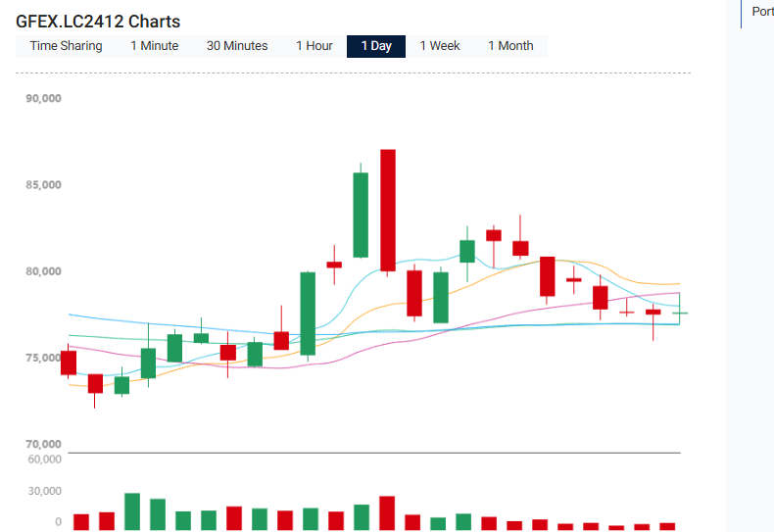Click the 80,000 price axis label
This screenshot has width=774, height=532.
tap(43, 271)
